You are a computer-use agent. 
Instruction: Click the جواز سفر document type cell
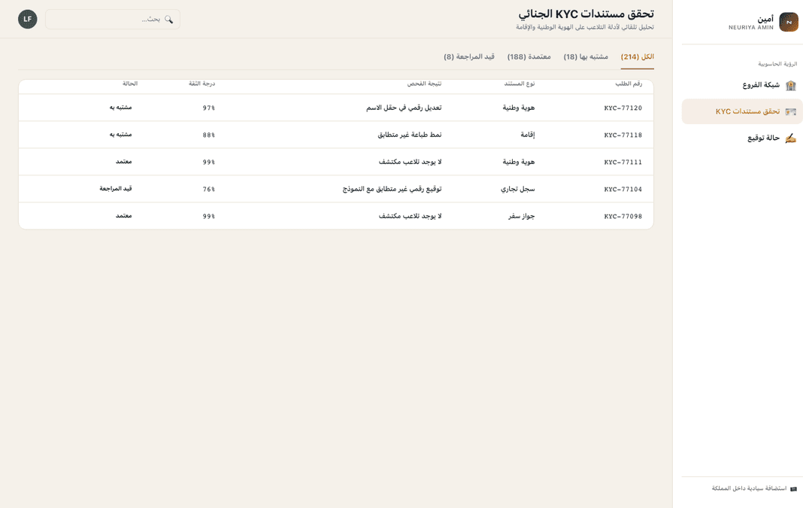(522, 216)
